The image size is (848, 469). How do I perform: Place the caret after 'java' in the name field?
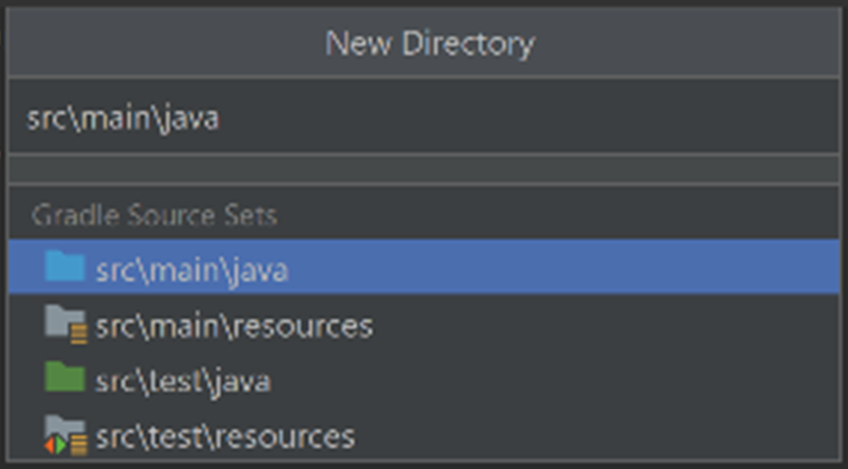pyautogui.click(x=220, y=118)
